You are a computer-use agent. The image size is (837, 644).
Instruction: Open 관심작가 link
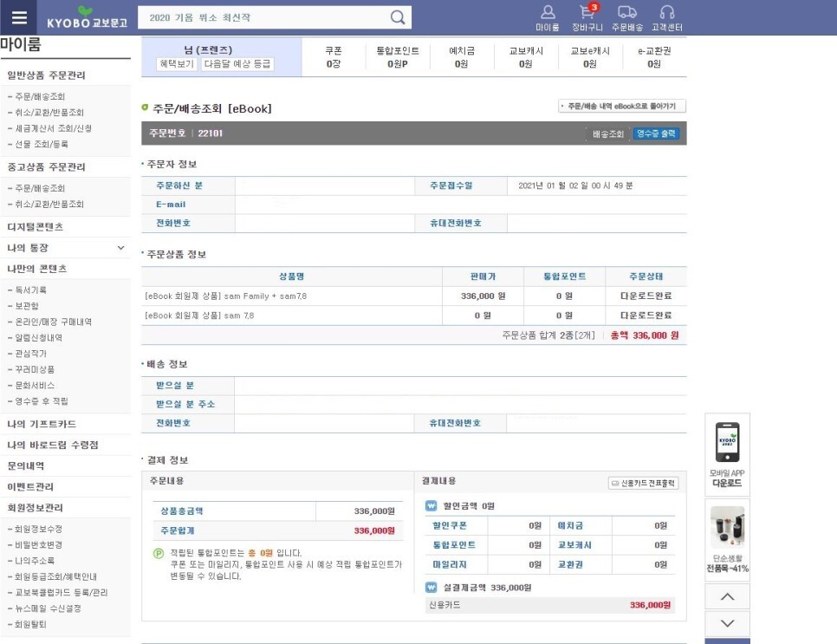30,354
